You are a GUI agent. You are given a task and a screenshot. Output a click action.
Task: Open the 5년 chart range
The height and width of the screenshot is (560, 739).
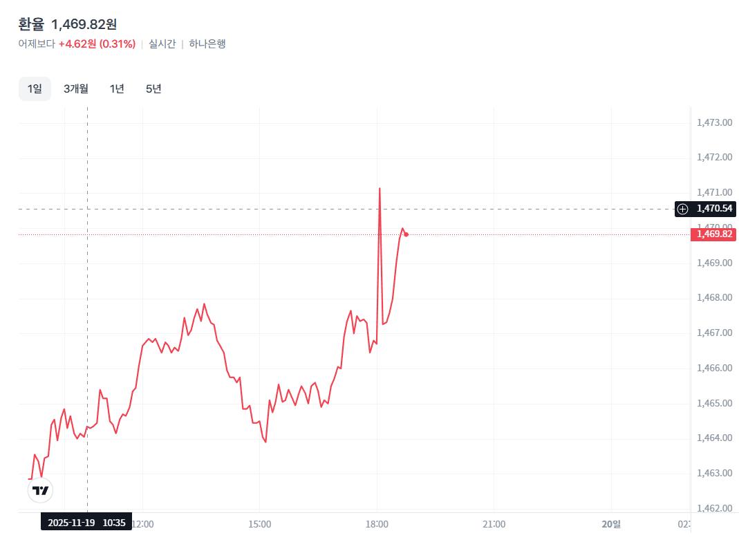tap(153, 88)
